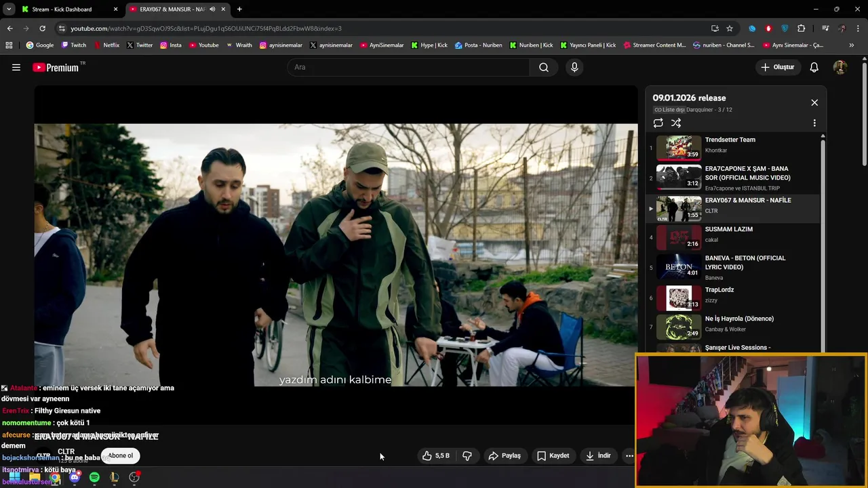Dislike the video

(467, 455)
